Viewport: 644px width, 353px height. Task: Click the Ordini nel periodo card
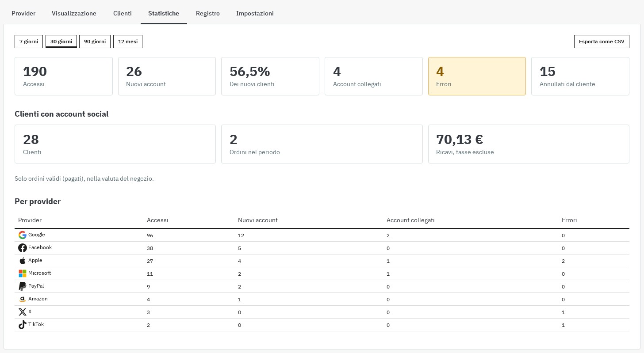tap(322, 144)
